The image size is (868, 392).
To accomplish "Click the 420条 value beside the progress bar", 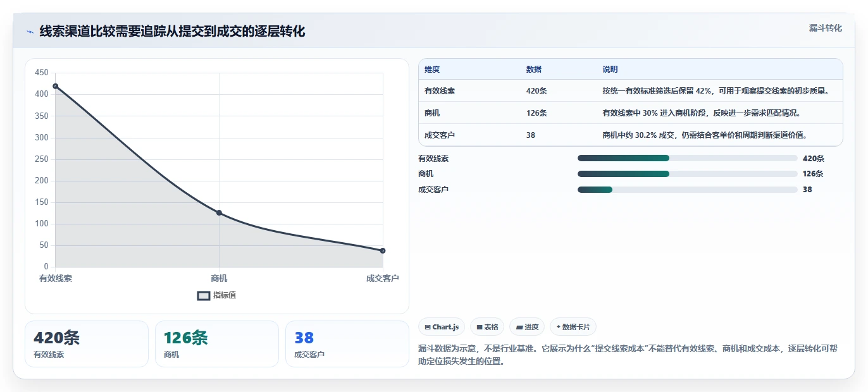I will [813, 159].
